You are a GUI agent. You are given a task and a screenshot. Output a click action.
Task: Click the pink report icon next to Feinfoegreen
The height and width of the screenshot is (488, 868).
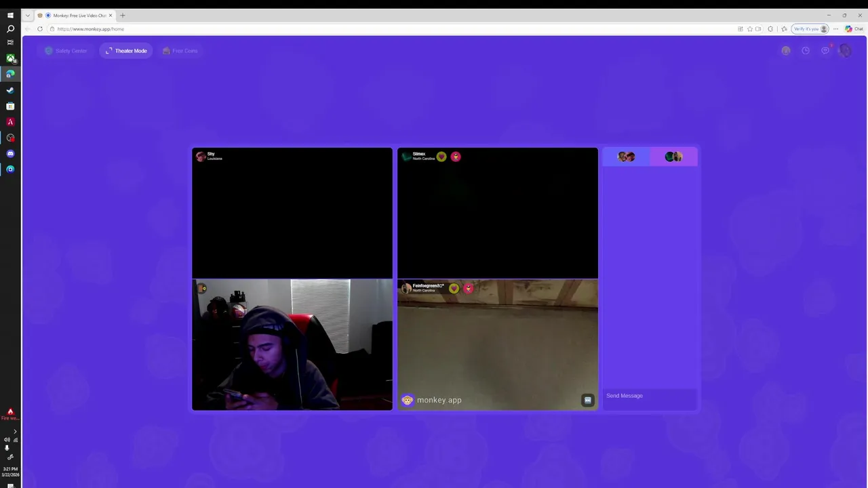(x=468, y=288)
